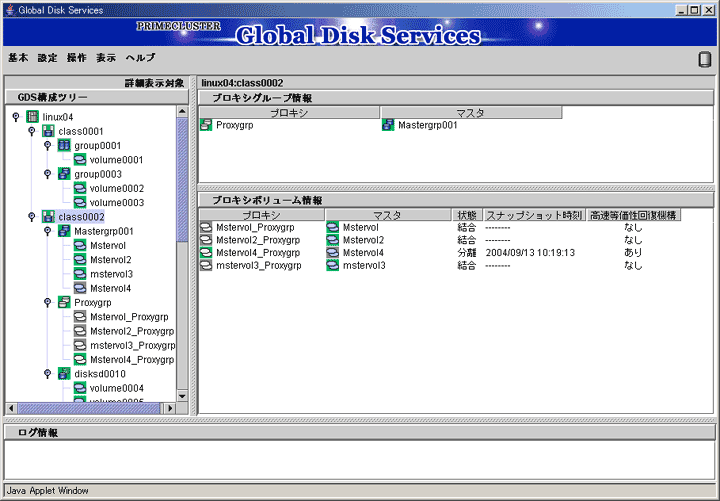
Task: Select Mstervol_Proxygrp row in proxy volume table
Action: point(440,227)
